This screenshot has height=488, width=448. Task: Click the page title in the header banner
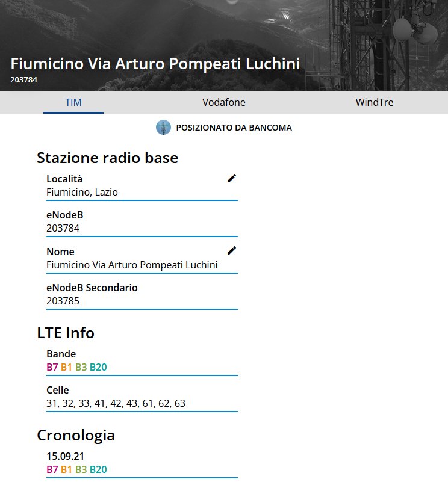(155, 64)
